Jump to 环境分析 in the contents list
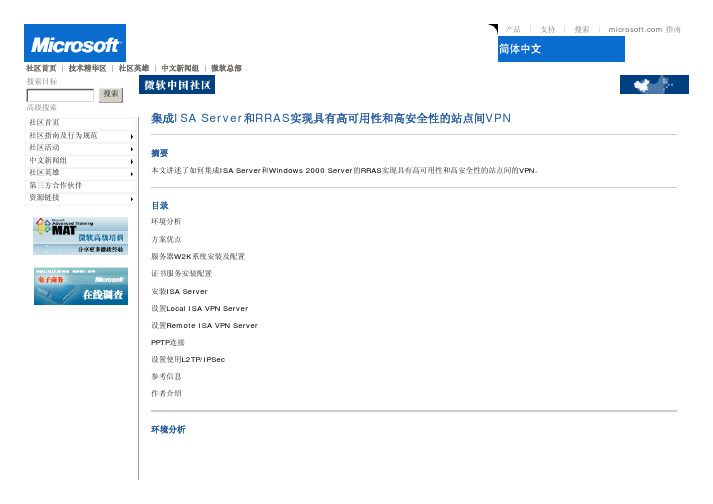 click(x=166, y=222)
